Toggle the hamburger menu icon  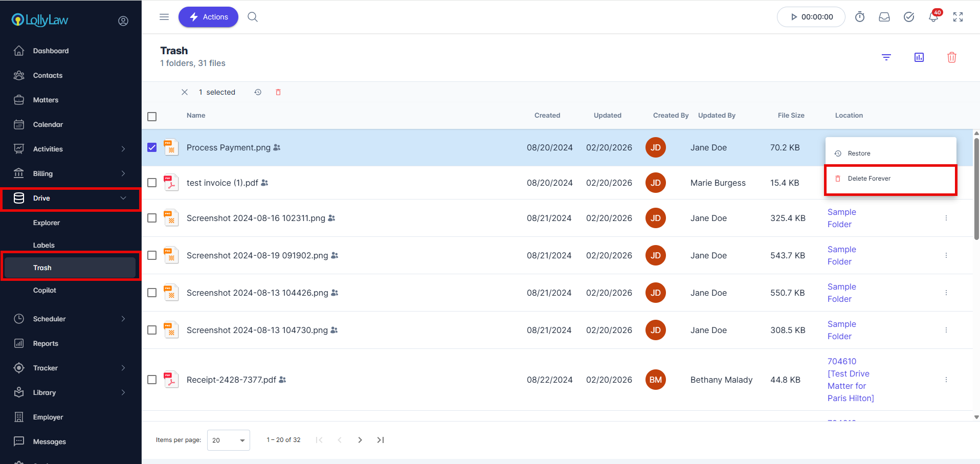pos(164,17)
